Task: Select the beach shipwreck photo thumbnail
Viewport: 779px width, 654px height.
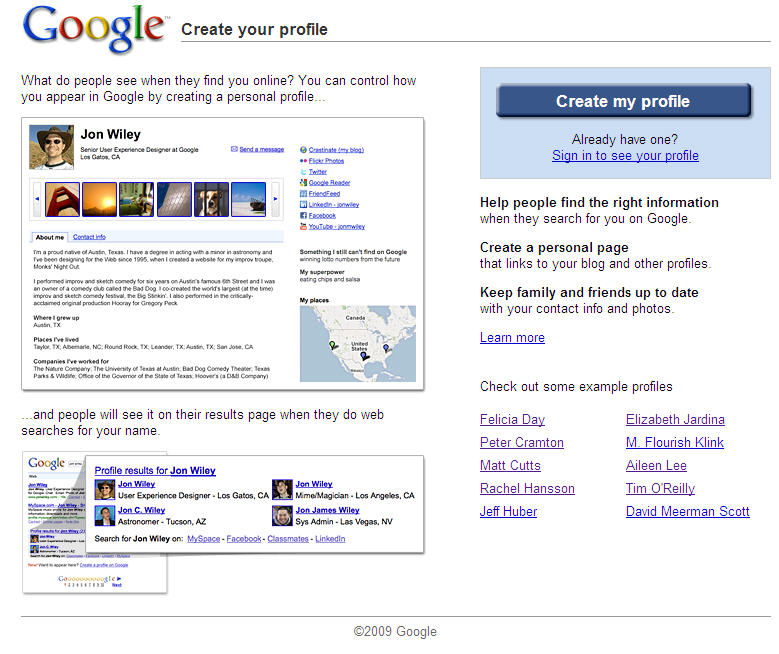Action: pos(249,199)
